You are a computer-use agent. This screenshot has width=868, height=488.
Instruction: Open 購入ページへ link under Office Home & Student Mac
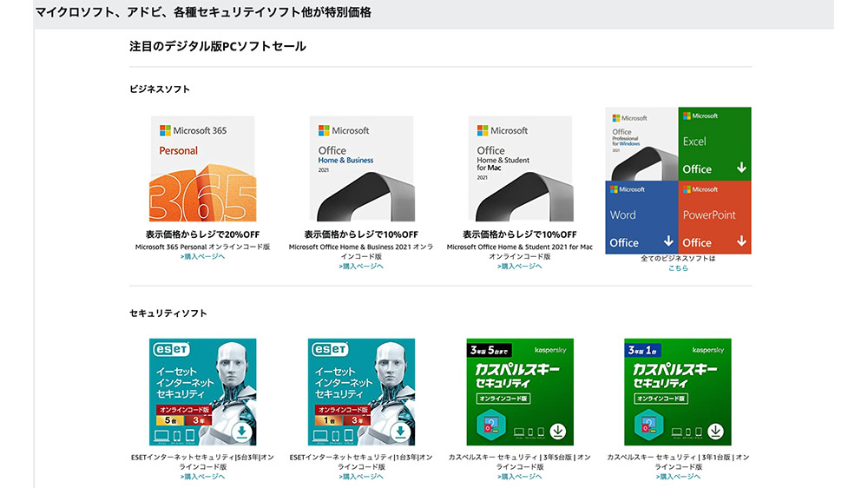click(519, 267)
